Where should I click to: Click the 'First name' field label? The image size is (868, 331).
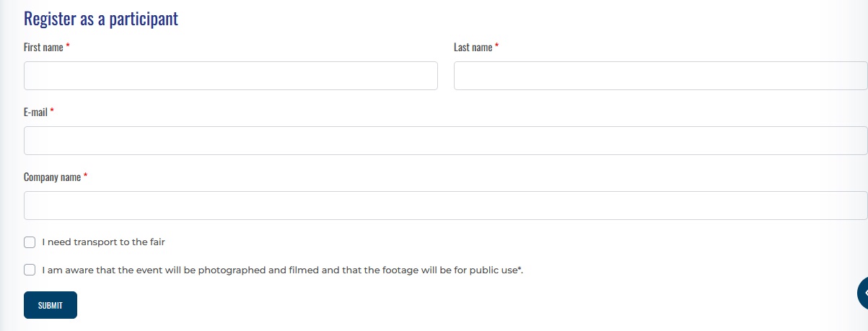pyautogui.click(x=43, y=47)
